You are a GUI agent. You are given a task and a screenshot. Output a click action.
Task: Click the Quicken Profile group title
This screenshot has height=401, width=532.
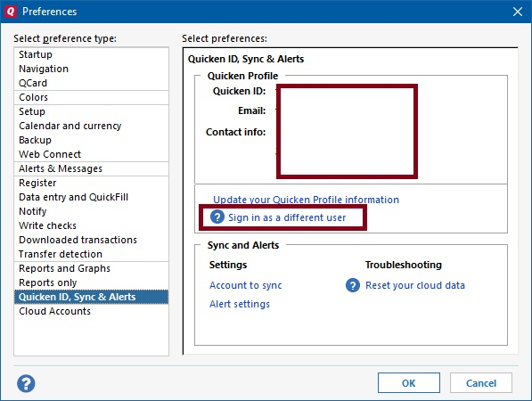pyautogui.click(x=242, y=76)
